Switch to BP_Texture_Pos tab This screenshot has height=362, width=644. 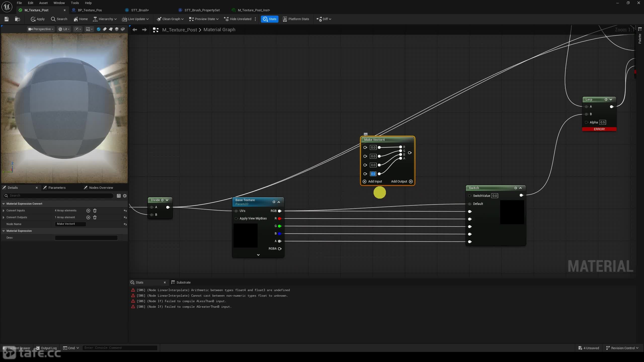(90, 10)
